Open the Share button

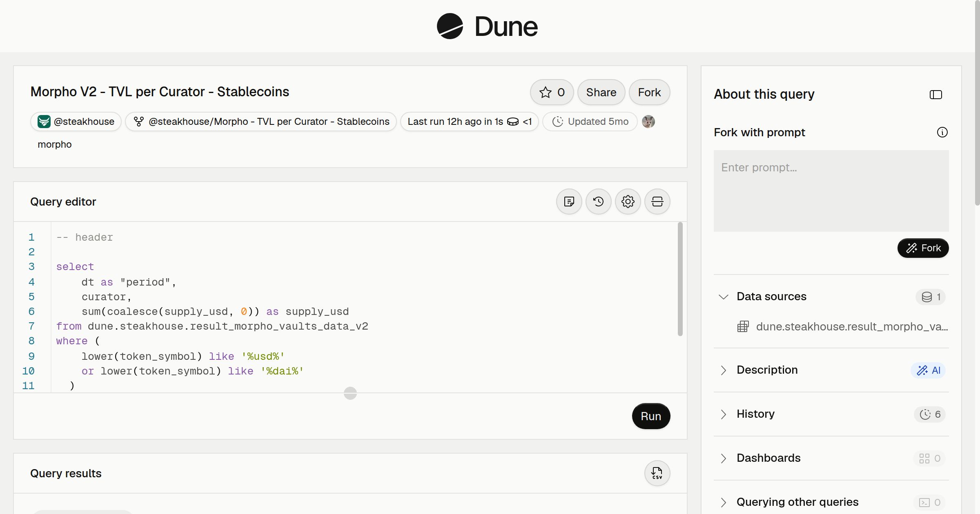coord(601,92)
